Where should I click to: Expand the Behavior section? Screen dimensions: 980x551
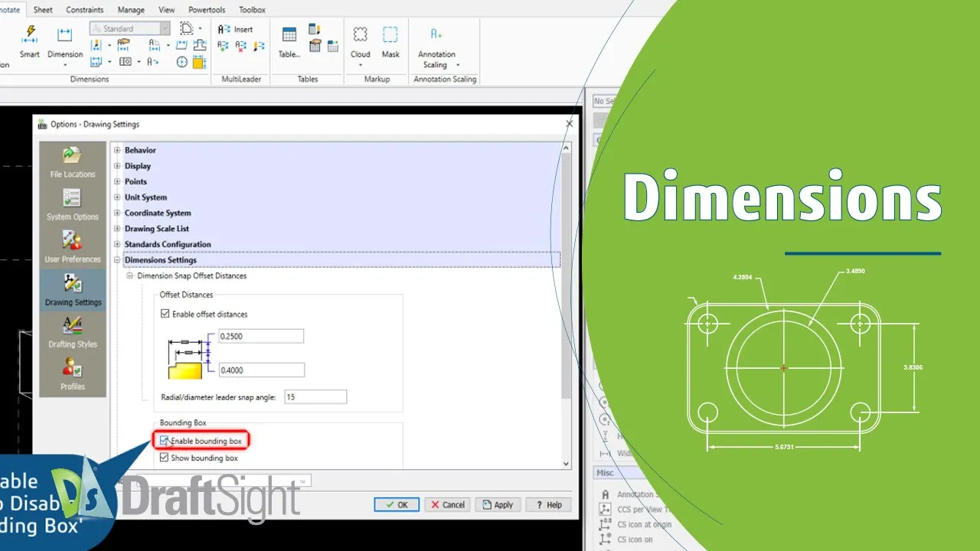click(117, 150)
